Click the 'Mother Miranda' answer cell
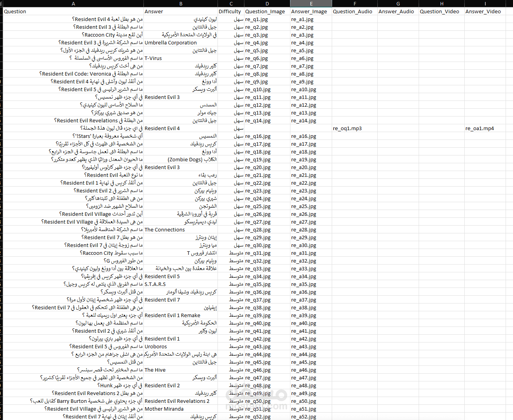The image size is (513, 420). pos(180,409)
